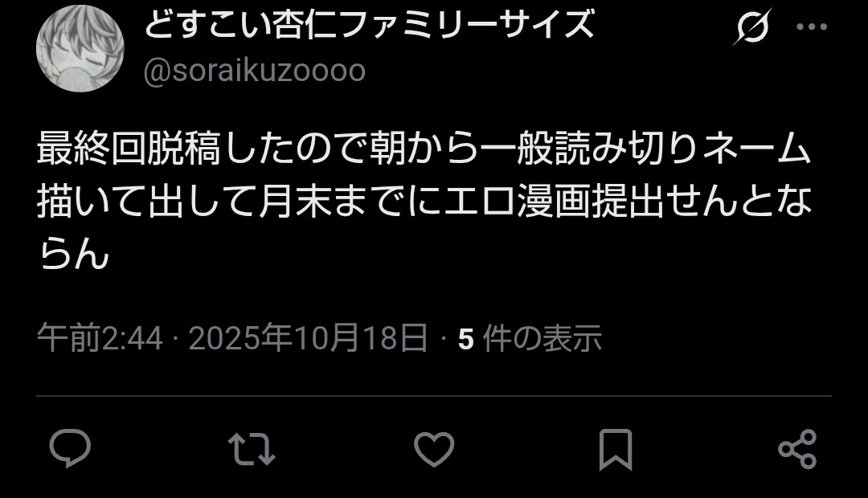The width and height of the screenshot is (868, 498).
Task: View the user's profile avatar image
Action: coord(80,49)
